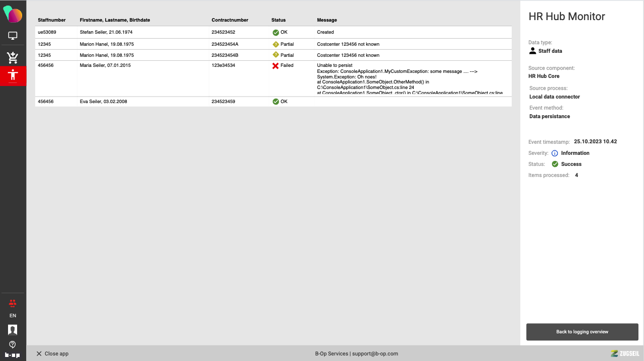This screenshot has height=361, width=644.
Task: Open the monitor screen icon in sidebar
Action: (x=13, y=36)
